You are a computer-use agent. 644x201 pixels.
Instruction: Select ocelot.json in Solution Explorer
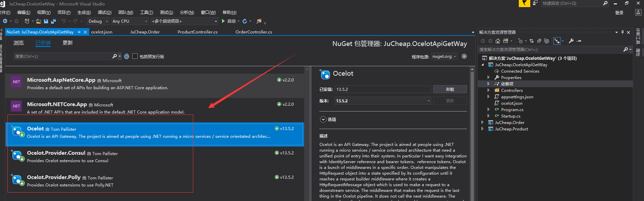(512, 103)
